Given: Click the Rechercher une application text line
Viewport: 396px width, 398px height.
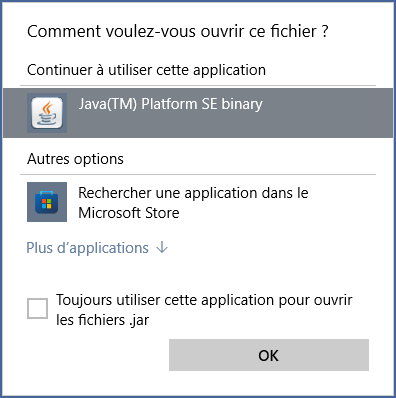Looking at the screenshot, I should click(193, 193).
